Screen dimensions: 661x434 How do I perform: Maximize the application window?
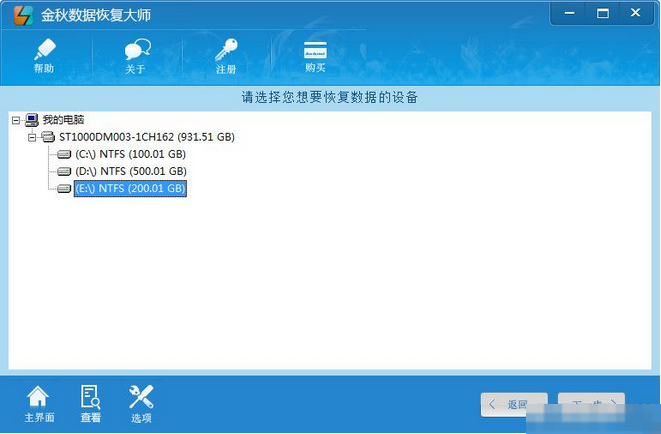[602, 14]
